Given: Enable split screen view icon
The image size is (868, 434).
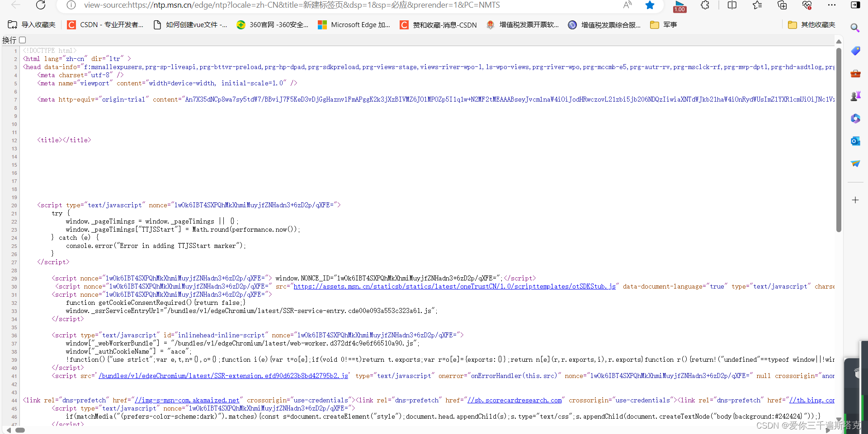Looking at the screenshot, I should (732, 5).
